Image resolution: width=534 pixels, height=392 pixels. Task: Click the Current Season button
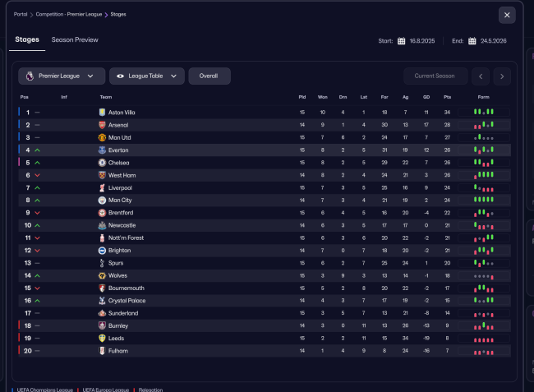coord(435,76)
